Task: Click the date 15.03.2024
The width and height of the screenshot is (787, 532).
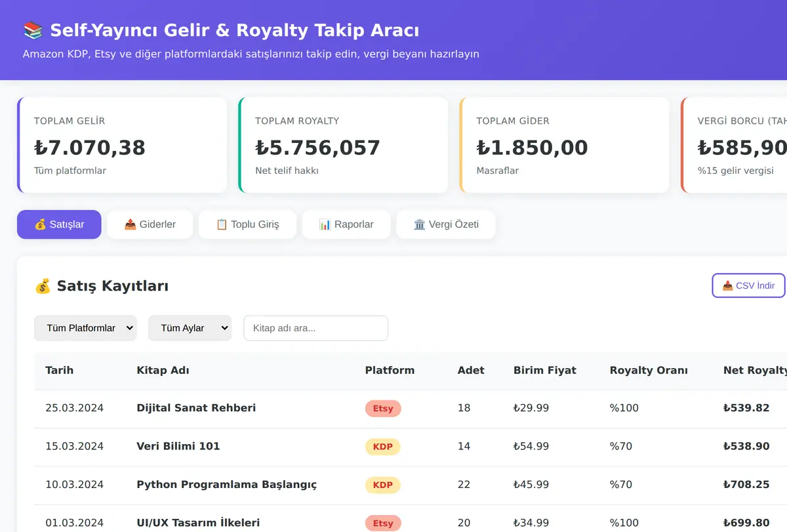Action: tap(74, 446)
